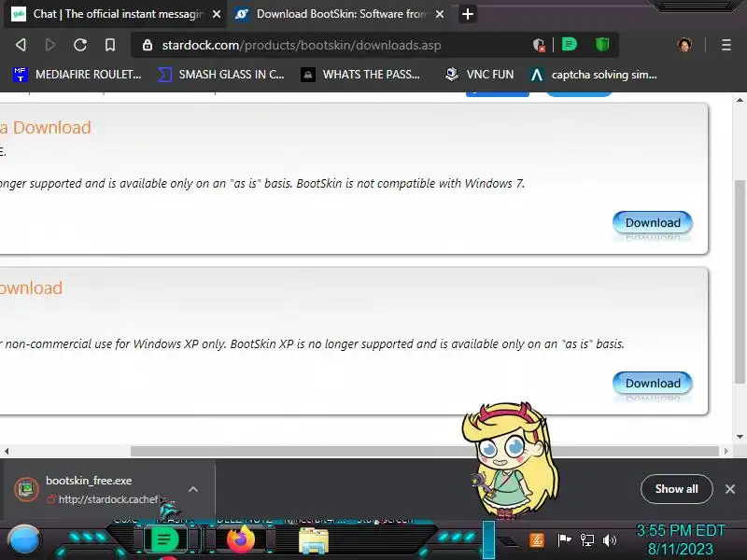Click the vertical scrollbar thumb

[x=740, y=281]
